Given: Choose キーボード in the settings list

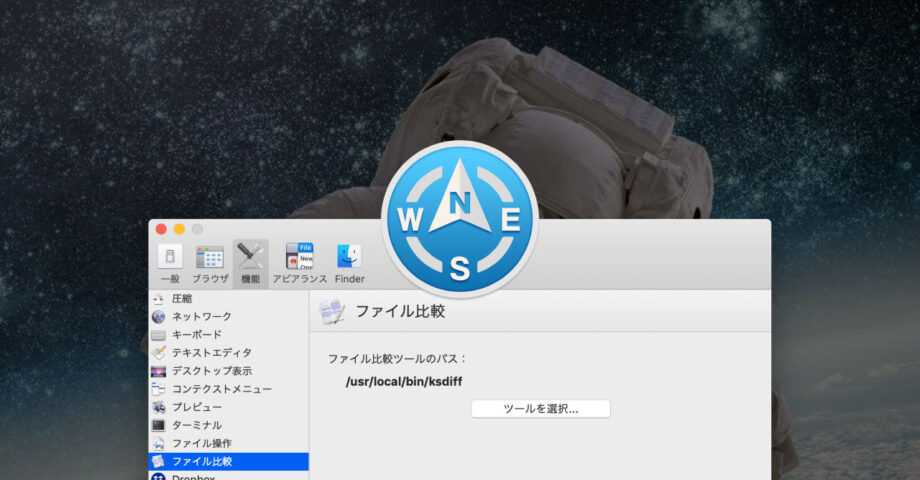Looking at the screenshot, I should 196,335.
